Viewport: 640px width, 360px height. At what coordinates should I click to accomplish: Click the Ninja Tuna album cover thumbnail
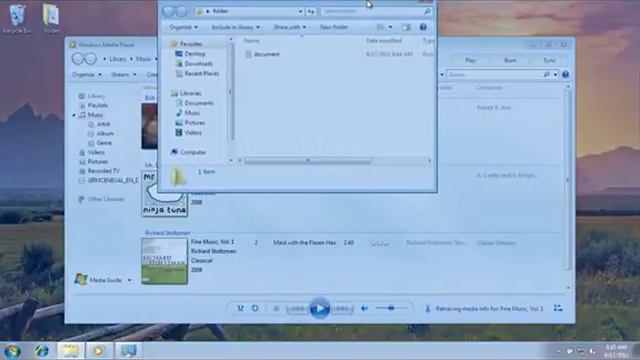click(x=164, y=193)
